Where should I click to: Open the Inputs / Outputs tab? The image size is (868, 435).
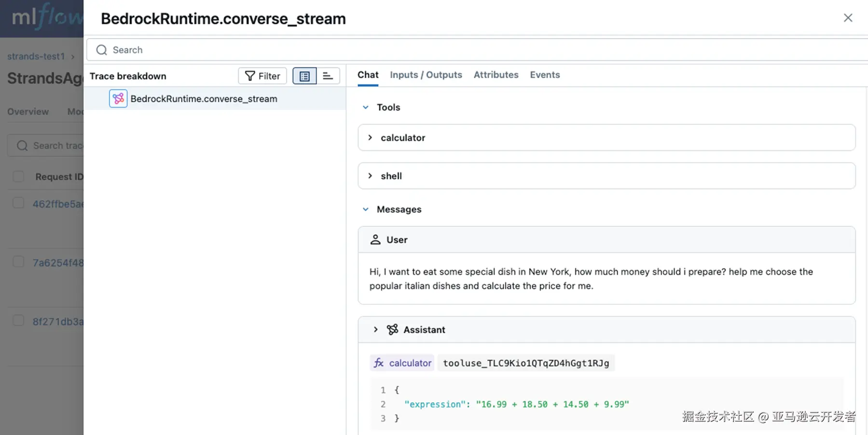[x=426, y=75]
